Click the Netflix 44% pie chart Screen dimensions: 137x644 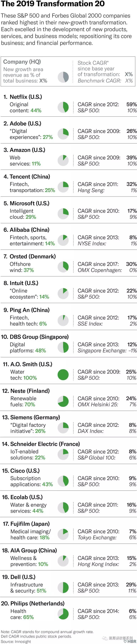(63, 107)
